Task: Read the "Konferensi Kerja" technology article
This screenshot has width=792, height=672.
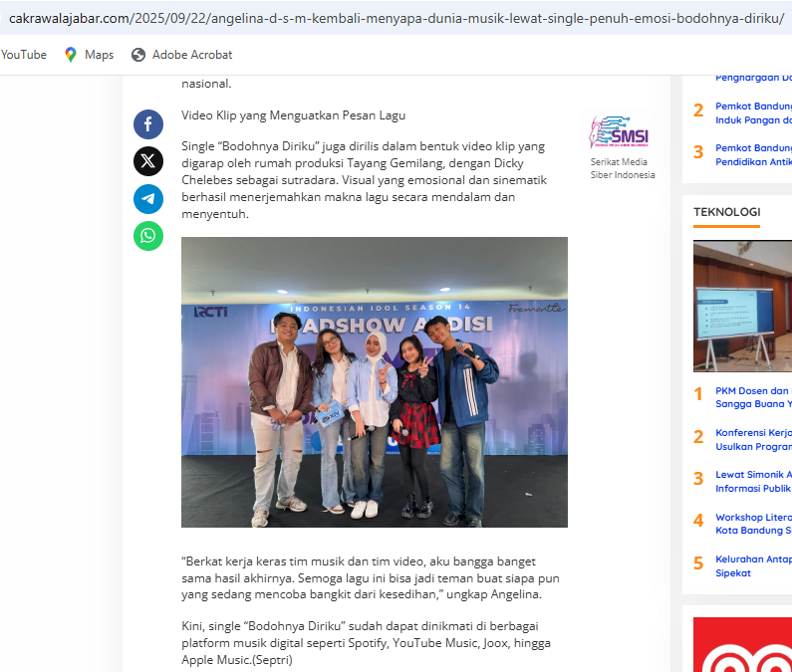Action: [753, 440]
